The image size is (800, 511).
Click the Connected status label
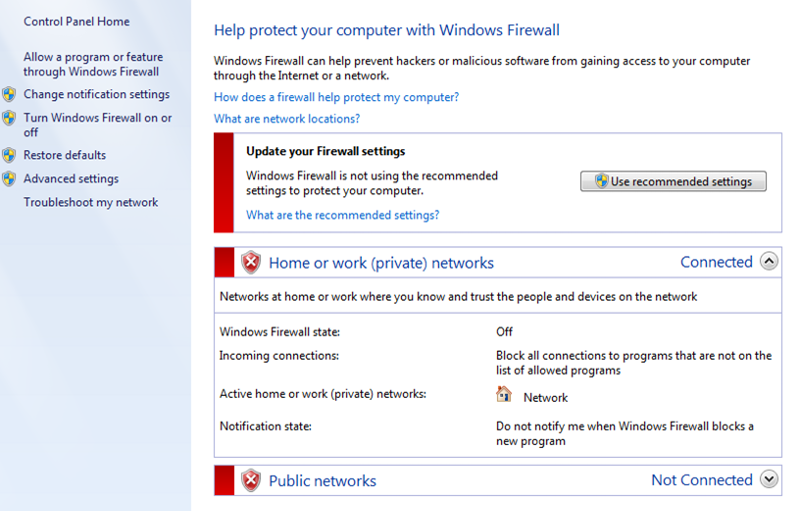(x=716, y=262)
